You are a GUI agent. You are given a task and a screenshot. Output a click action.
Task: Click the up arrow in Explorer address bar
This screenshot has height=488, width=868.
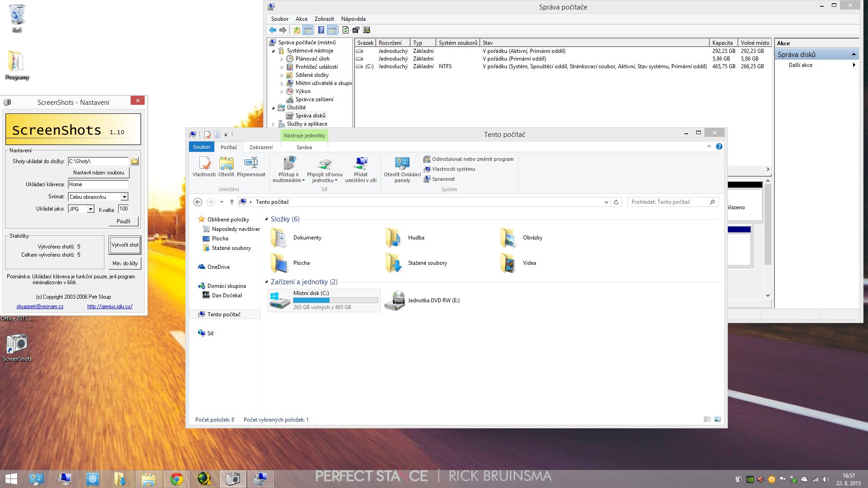coord(232,202)
